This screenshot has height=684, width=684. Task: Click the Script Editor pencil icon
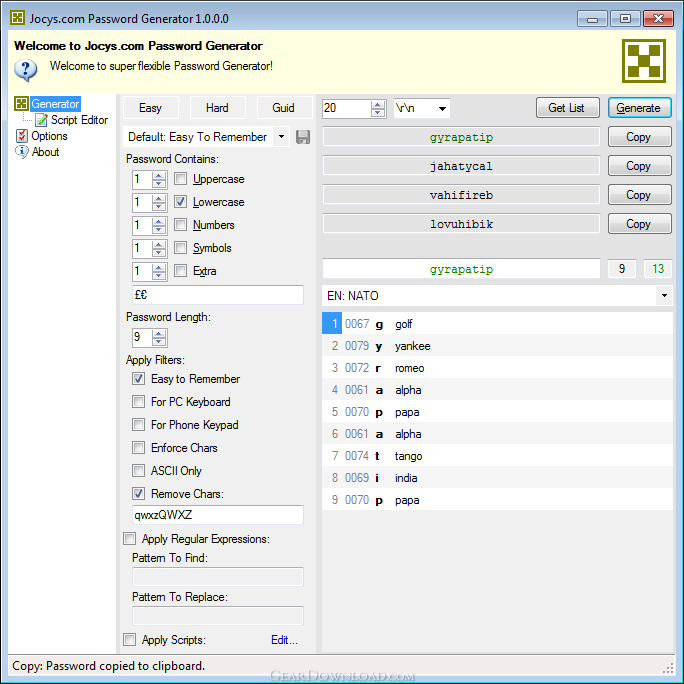pyautogui.click(x=41, y=120)
